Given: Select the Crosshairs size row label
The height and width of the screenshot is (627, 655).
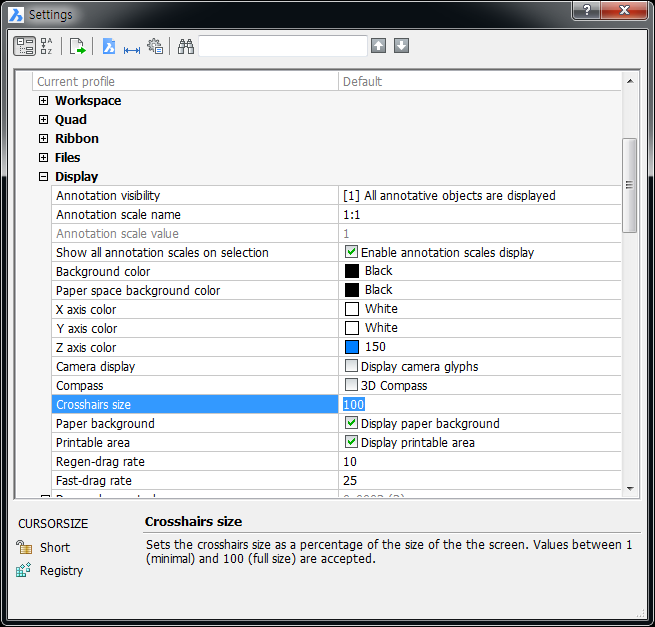Looking at the screenshot, I should pyautogui.click(x=94, y=404).
